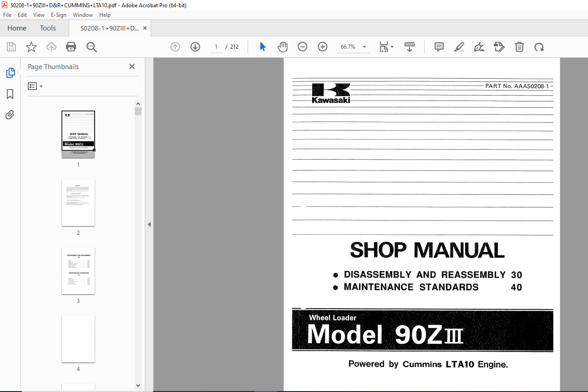
Task: Click the "Model 90ZIII" banner text
Action: 385,334
